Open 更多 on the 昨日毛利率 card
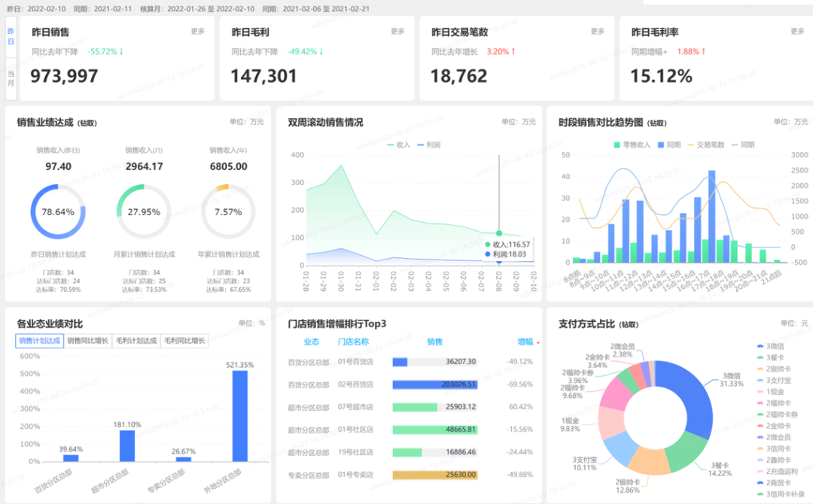 coord(797,32)
